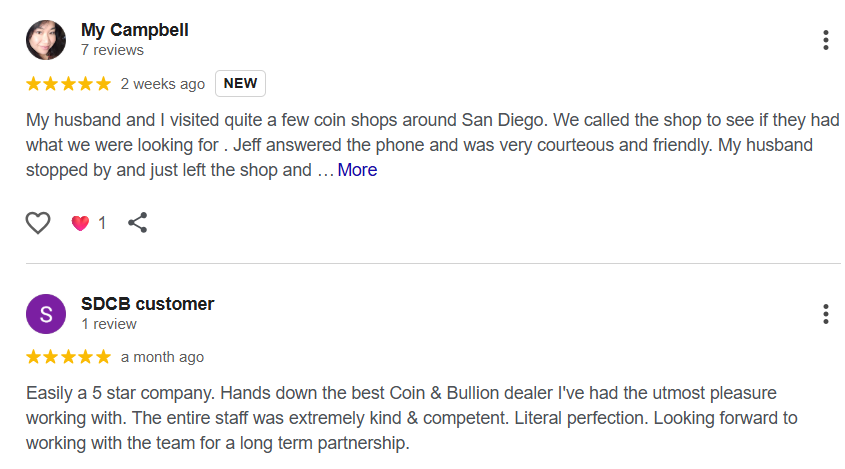Image resolution: width=845 pixels, height=469 pixels.
Task: Click the "a month ago" timestamp
Action: 162,357
